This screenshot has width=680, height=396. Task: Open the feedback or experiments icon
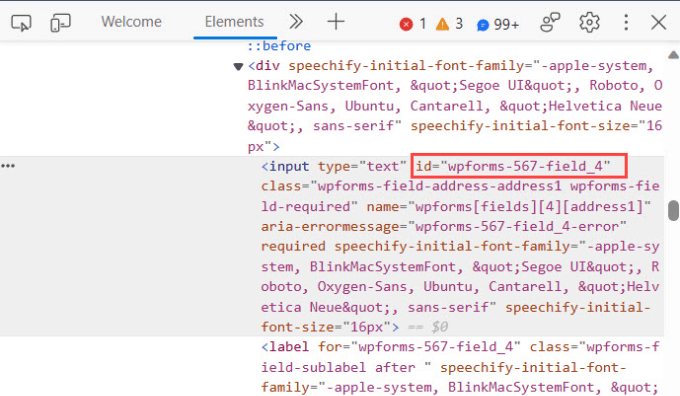click(550, 22)
